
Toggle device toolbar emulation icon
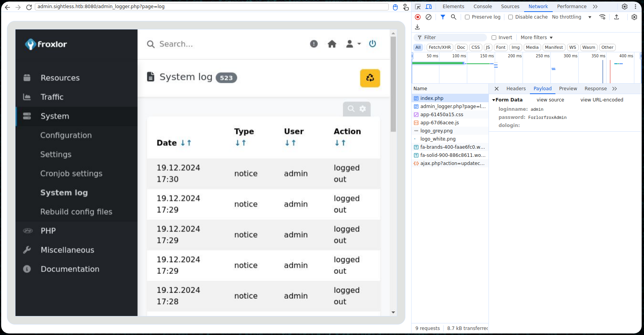(429, 7)
